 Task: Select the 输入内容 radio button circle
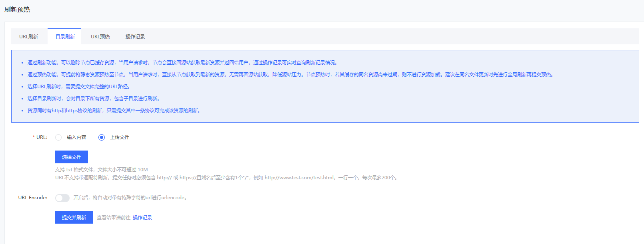[58, 137]
